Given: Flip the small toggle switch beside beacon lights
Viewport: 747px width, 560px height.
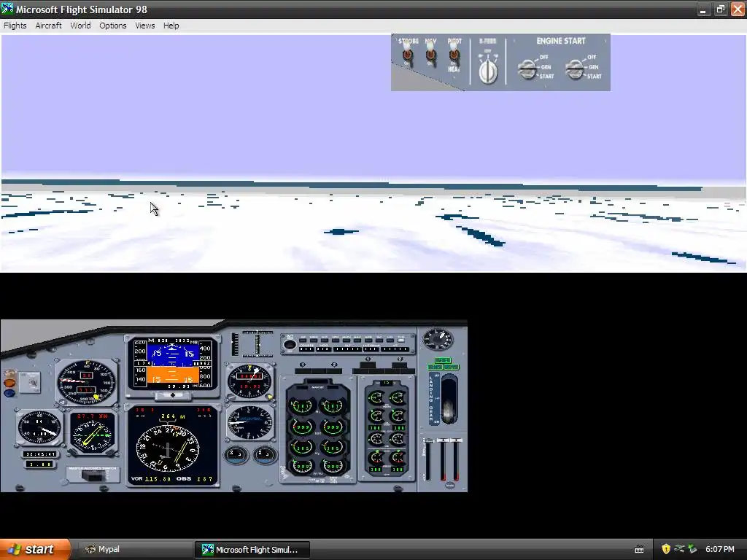Looking at the screenshot, I should (32, 382).
